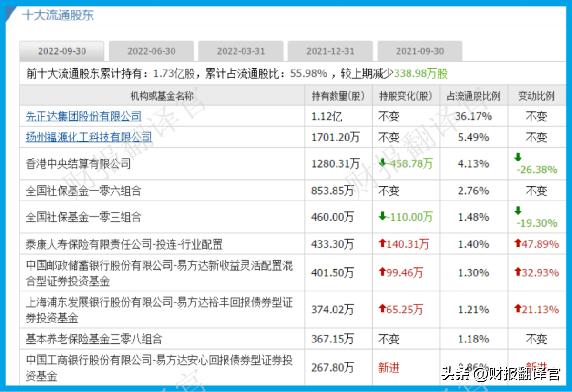Viewport: 572px width, 392px height.
Task: Click the 36.17% share ratio cell
Action: point(474,116)
